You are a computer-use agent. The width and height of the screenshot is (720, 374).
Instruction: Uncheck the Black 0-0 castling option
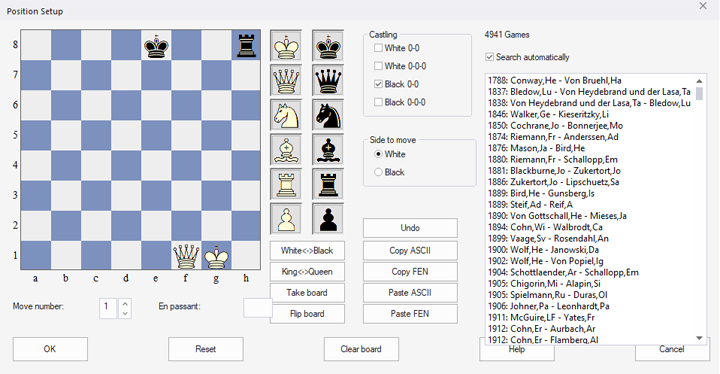[x=378, y=84]
